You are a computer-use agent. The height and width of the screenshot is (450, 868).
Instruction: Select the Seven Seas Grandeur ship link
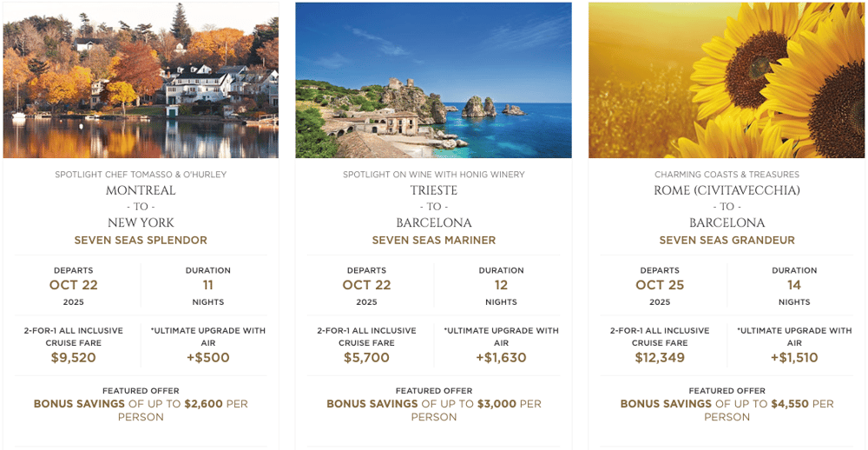pyautogui.click(x=727, y=241)
